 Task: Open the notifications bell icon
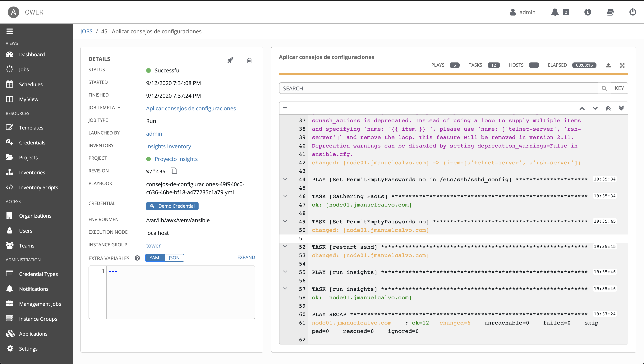(x=555, y=12)
